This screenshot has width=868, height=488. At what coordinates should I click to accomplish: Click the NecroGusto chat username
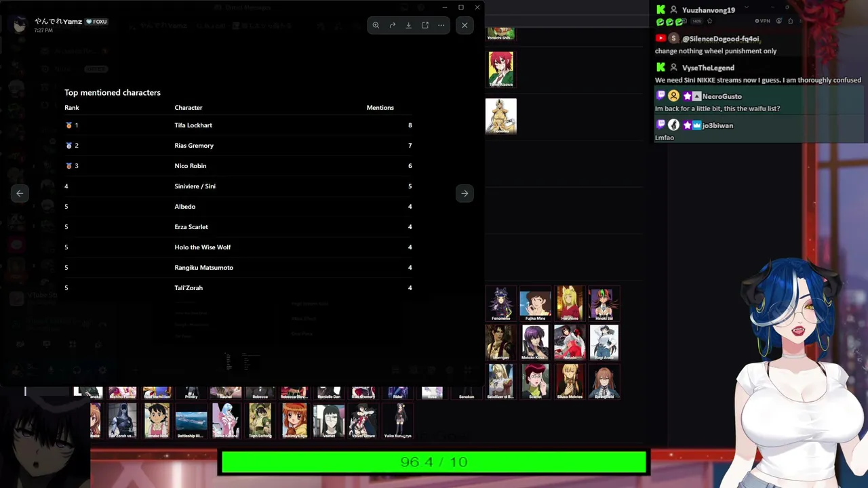pos(722,96)
